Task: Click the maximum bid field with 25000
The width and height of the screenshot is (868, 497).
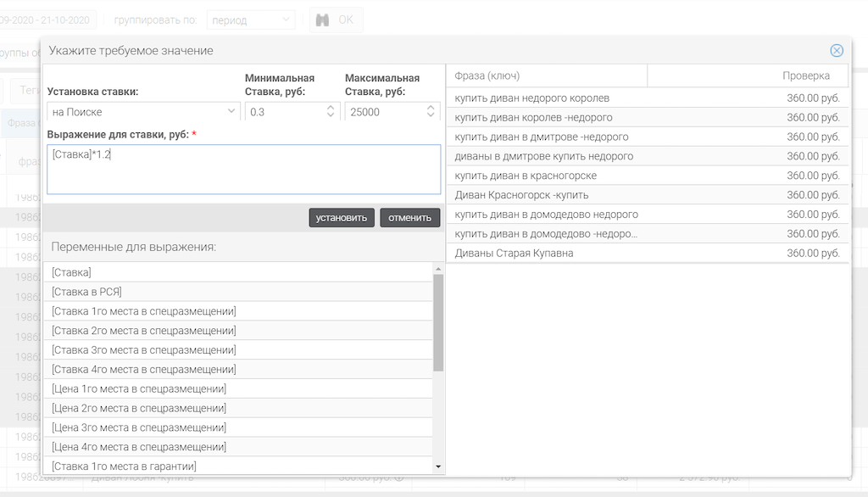Action: tap(383, 112)
